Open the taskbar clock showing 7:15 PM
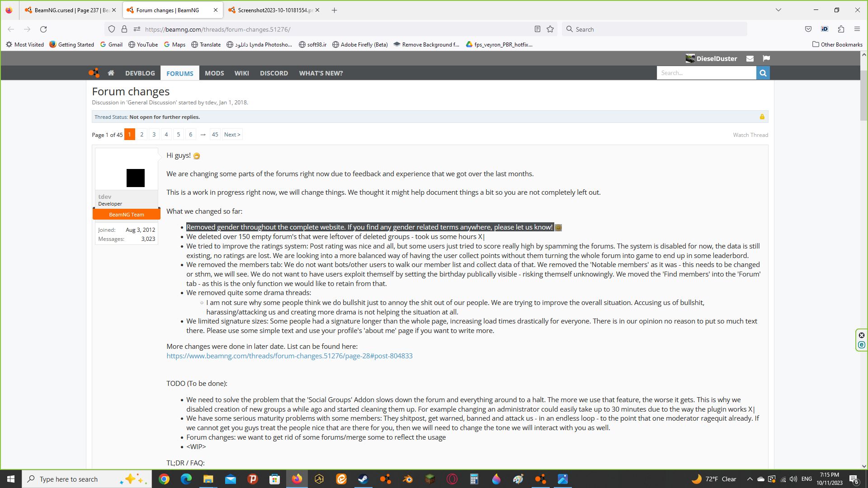The width and height of the screenshot is (868, 488). point(830,479)
